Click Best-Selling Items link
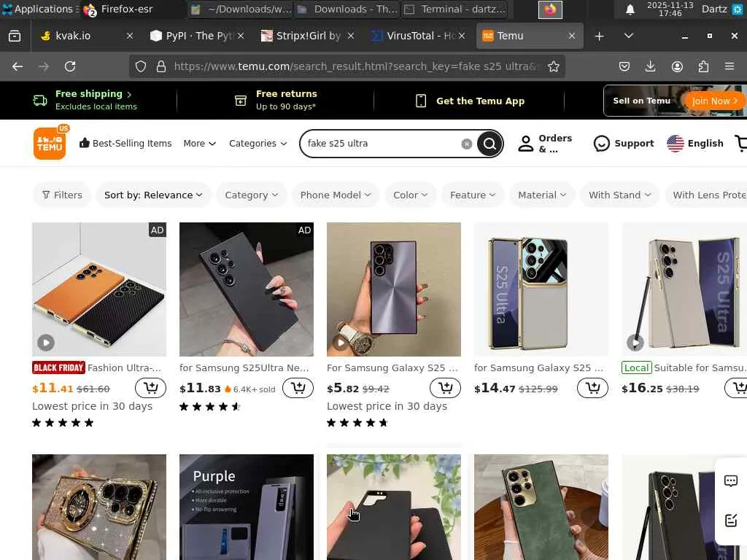Viewport: 747px width, 560px height. pos(125,144)
